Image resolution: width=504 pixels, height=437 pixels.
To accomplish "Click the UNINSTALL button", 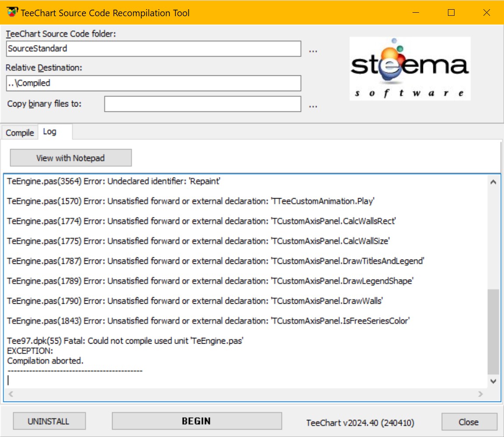I will click(49, 421).
